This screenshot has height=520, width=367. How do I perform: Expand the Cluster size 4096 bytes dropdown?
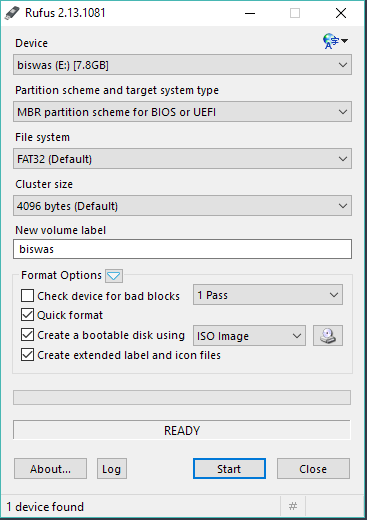point(182,206)
